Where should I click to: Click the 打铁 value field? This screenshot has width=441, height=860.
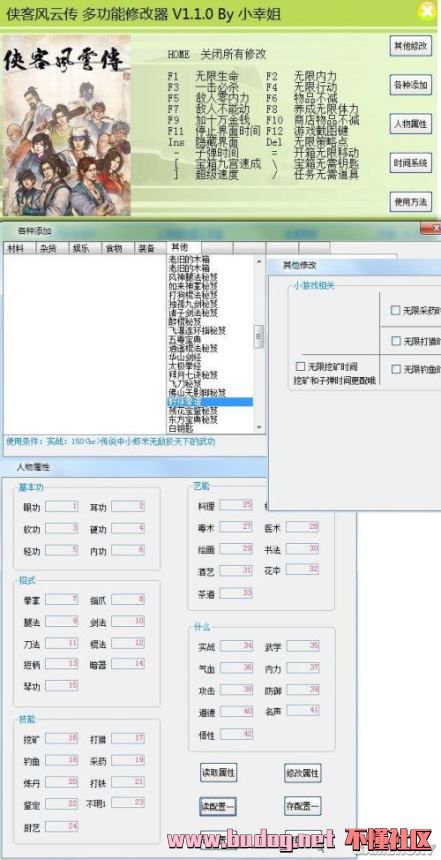pos(128,781)
